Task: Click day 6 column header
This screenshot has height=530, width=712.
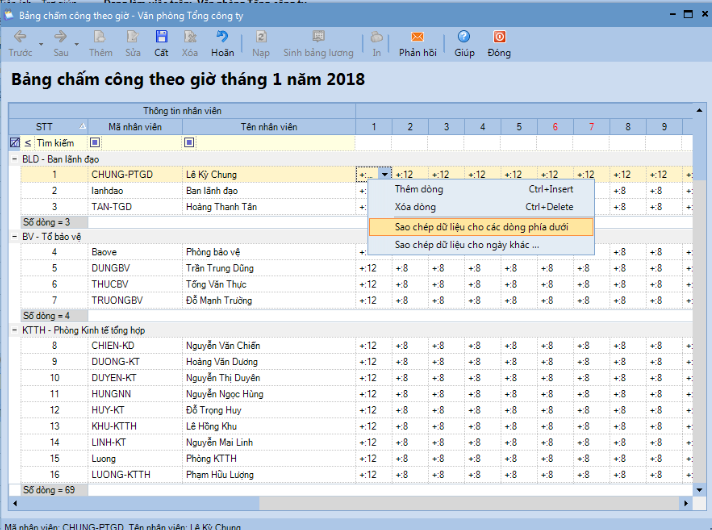Action: coord(555,127)
